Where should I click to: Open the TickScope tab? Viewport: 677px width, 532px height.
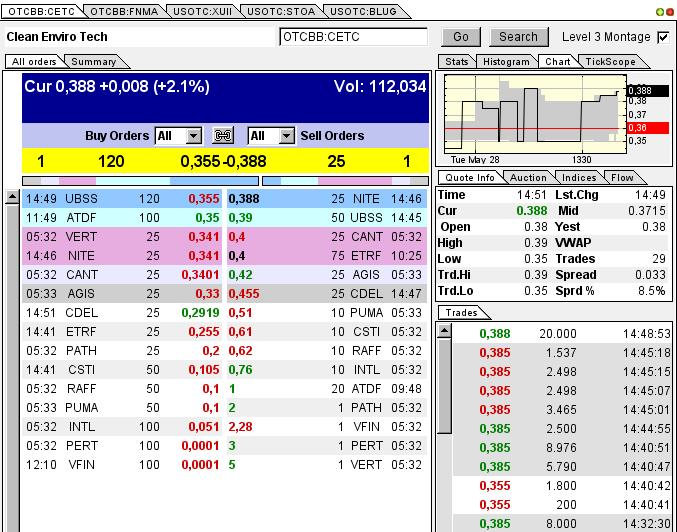[609, 62]
